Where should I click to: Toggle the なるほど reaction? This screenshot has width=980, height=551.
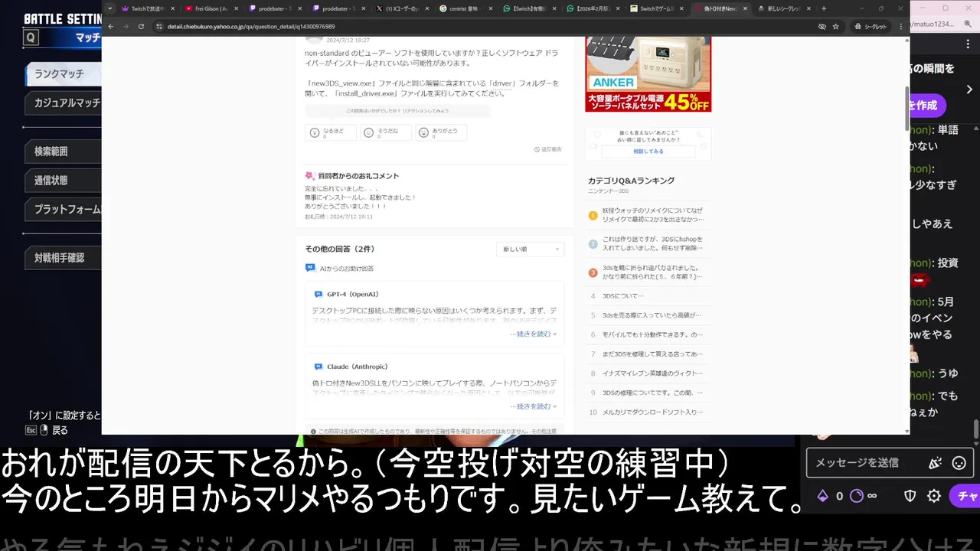coord(331,132)
